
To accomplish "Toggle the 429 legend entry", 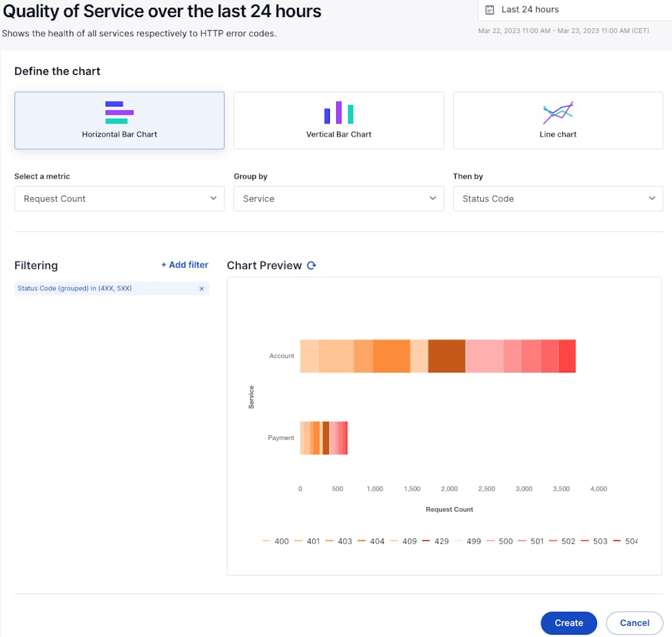I will point(435,541).
